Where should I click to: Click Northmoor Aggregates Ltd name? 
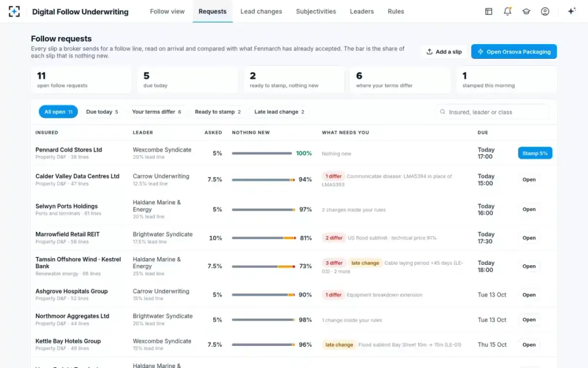tap(72, 316)
